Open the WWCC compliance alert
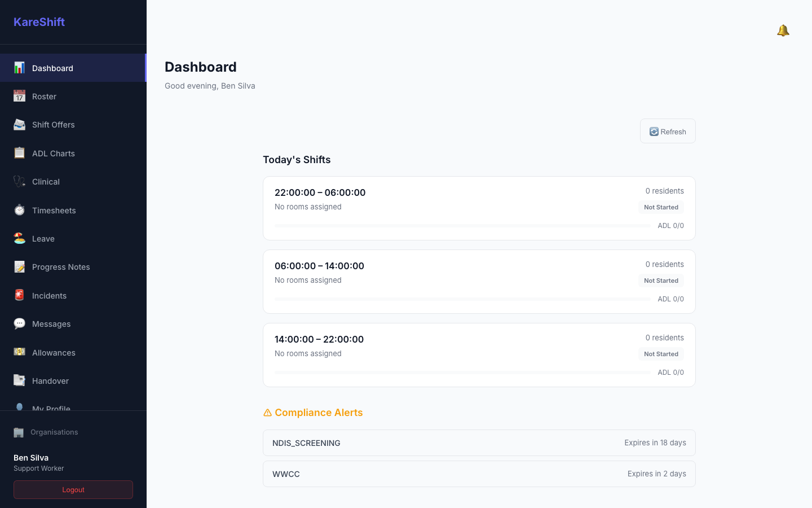The height and width of the screenshot is (508, 812). pyautogui.click(x=479, y=474)
